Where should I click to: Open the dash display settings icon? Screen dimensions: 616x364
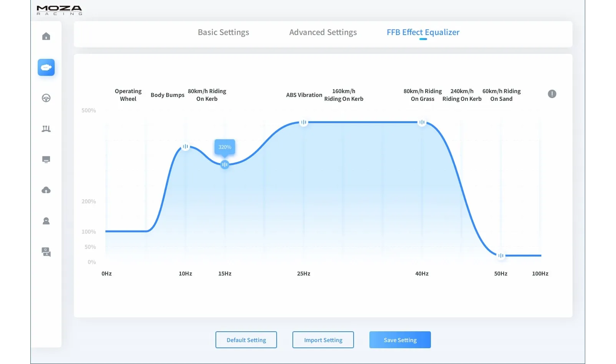(46, 160)
